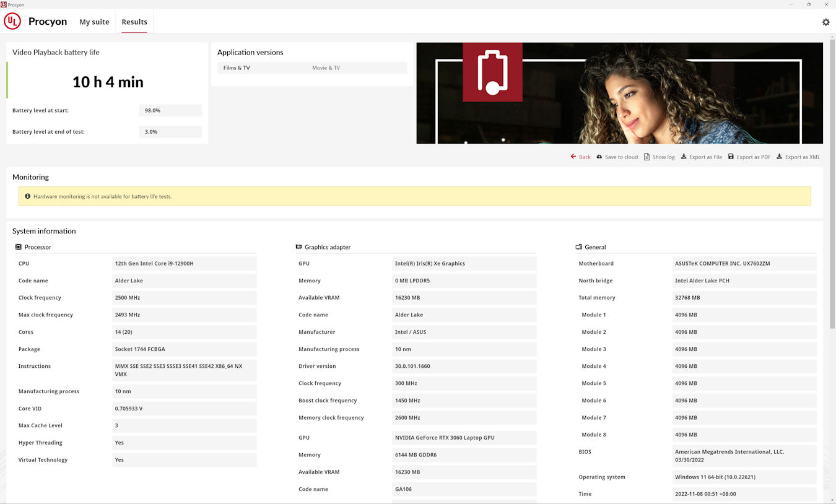The height and width of the screenshot is (504, 836).
Task: Choose Export as XML
Action: point(803,157)
